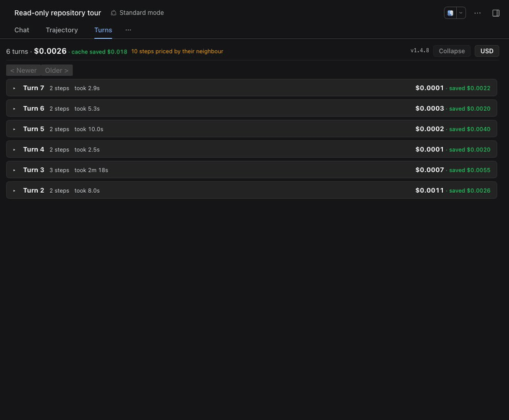The image size is (509, 420).
Task: Expand the Turn 7 row arrow
Action: (x=14, y=88)
